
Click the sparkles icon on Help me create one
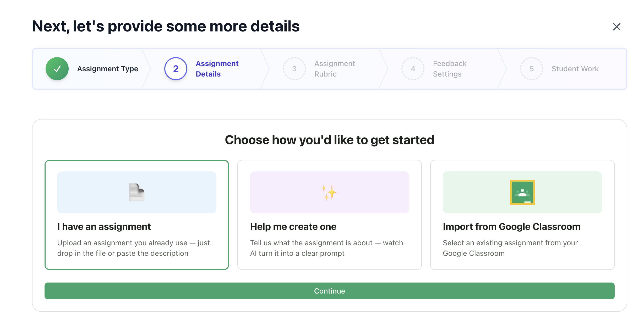coord(329,192)
